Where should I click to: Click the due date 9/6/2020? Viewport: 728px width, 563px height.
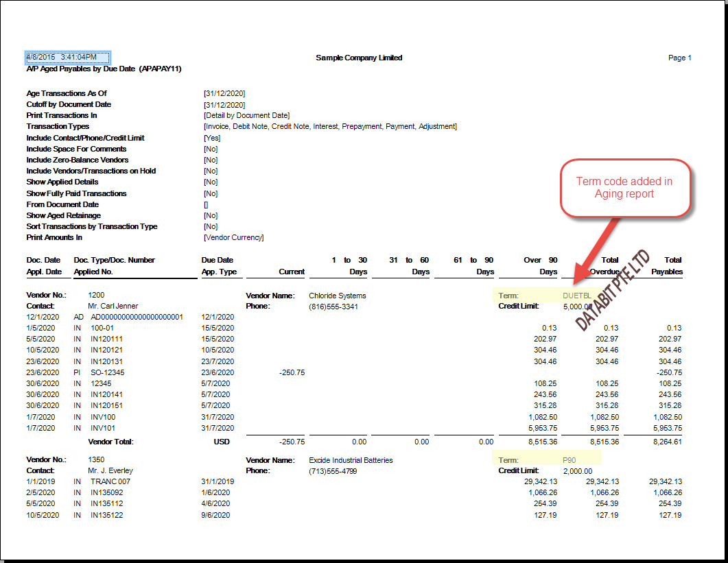[x=215, y=515]
